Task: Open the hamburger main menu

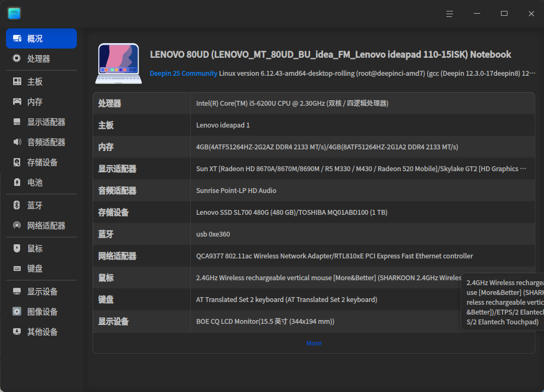Action: 450,14
